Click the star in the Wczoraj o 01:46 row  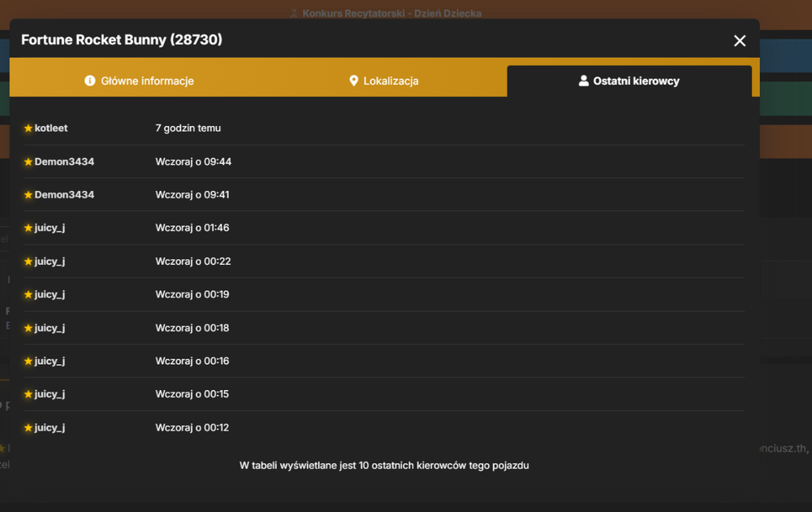pyautogui.click(x=28, y=228)
